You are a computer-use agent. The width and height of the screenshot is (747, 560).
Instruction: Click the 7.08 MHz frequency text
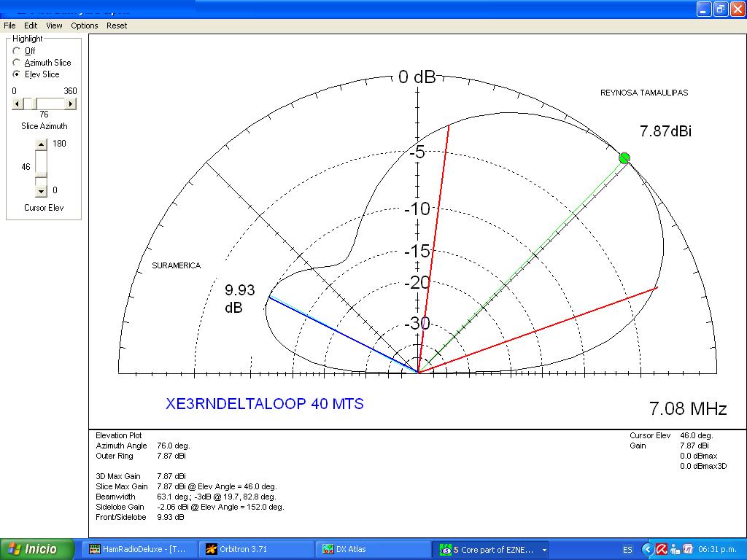[x=688, y=408]
